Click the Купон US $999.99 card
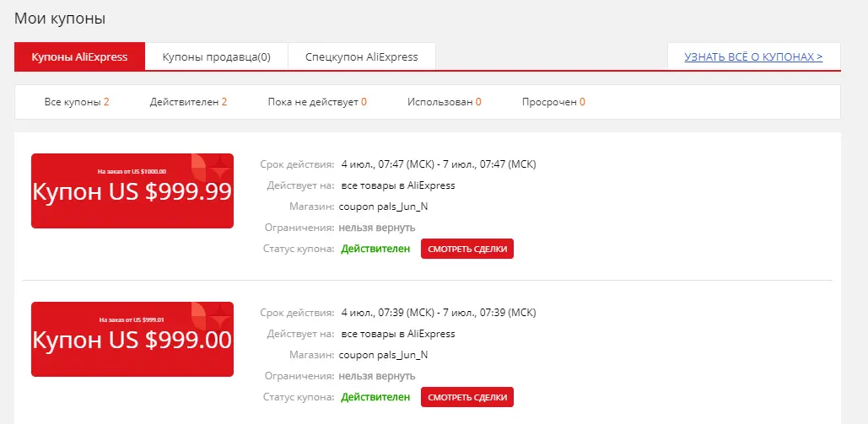This screenshot has height=424, width=868. tap(132, 191)
